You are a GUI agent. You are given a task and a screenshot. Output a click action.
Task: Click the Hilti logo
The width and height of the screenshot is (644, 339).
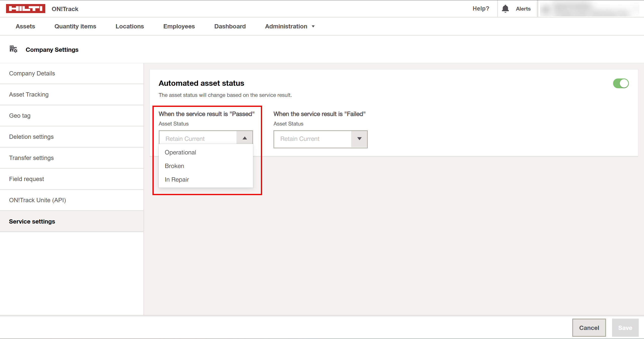click(25, 9)
